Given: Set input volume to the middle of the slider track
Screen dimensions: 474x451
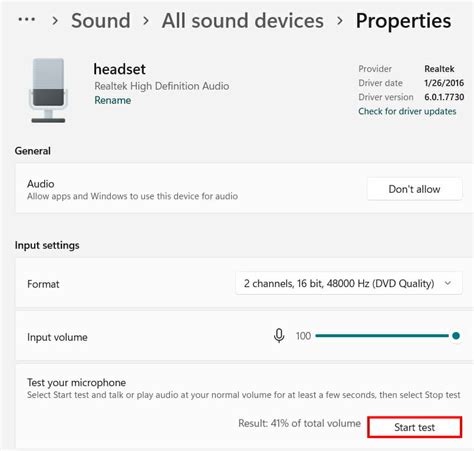Looking at the screenshot, I should click(386, 336).
